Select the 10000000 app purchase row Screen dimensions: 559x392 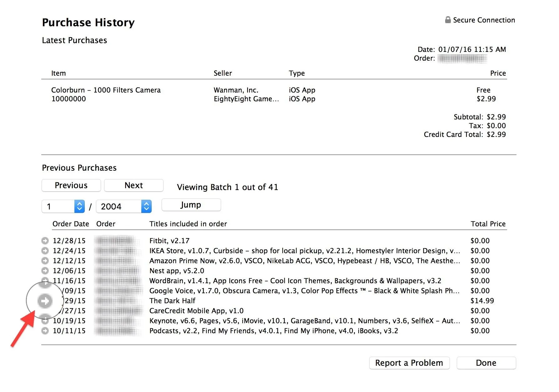68,99
